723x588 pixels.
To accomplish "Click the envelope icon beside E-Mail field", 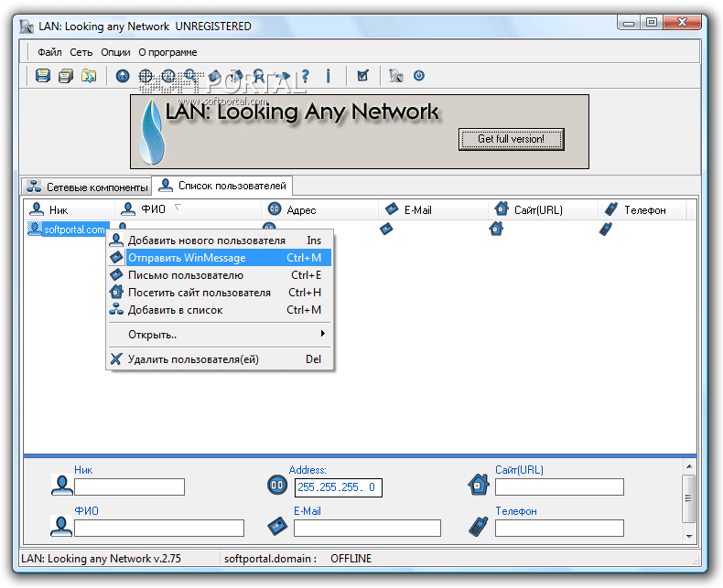I will coord(277,526).
